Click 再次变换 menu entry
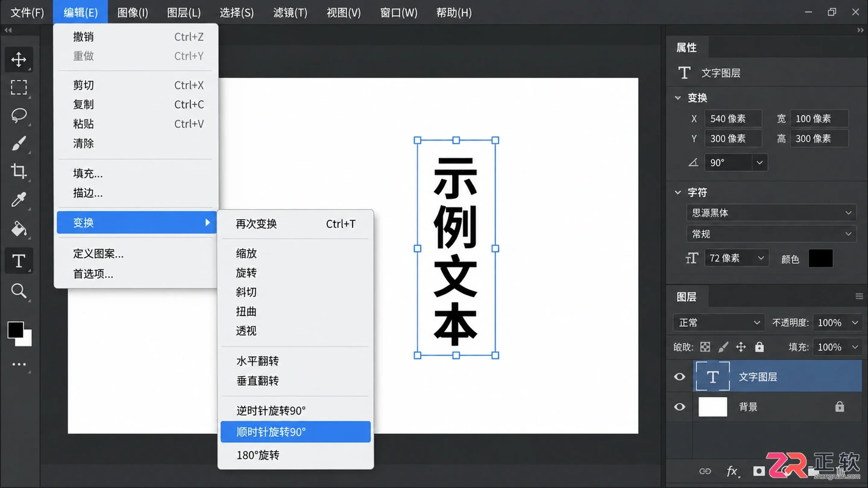This screenshot has width=868, height=488. click(x=295, y=224)
